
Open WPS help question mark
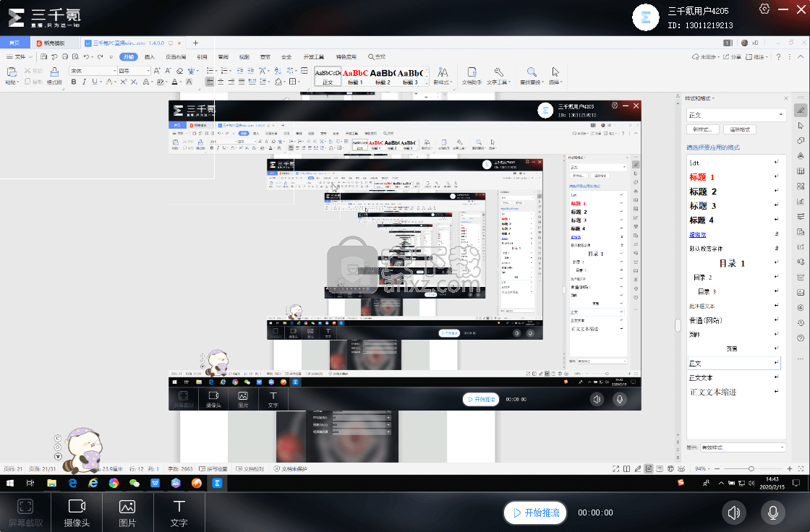(x=778, y=57)
